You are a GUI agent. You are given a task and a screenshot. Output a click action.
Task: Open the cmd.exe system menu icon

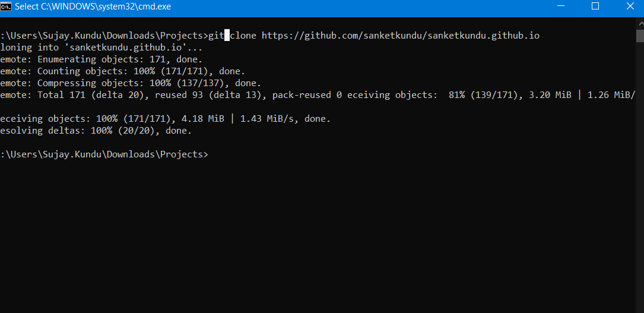point(7,7)
